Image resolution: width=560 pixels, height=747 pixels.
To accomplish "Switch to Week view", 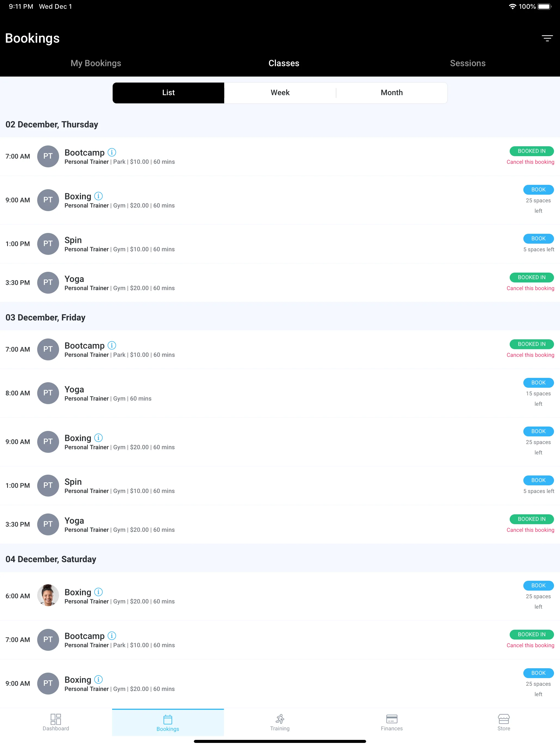I will (279, 92).
